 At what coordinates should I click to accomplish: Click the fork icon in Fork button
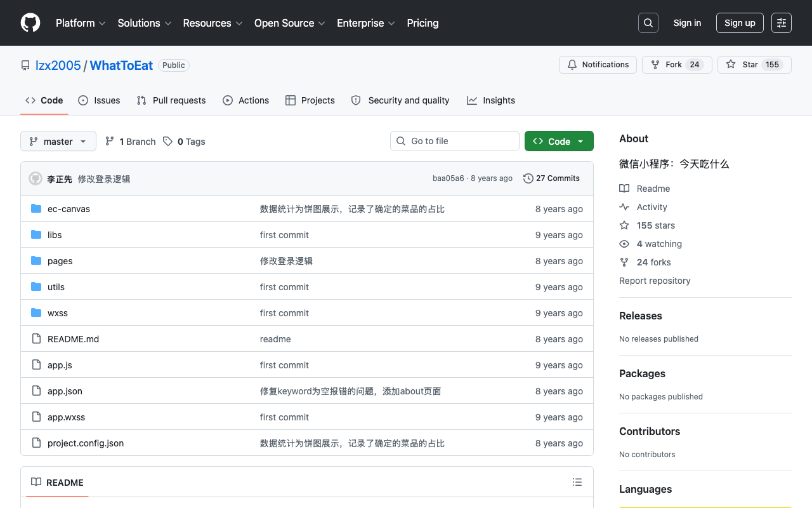655,65
